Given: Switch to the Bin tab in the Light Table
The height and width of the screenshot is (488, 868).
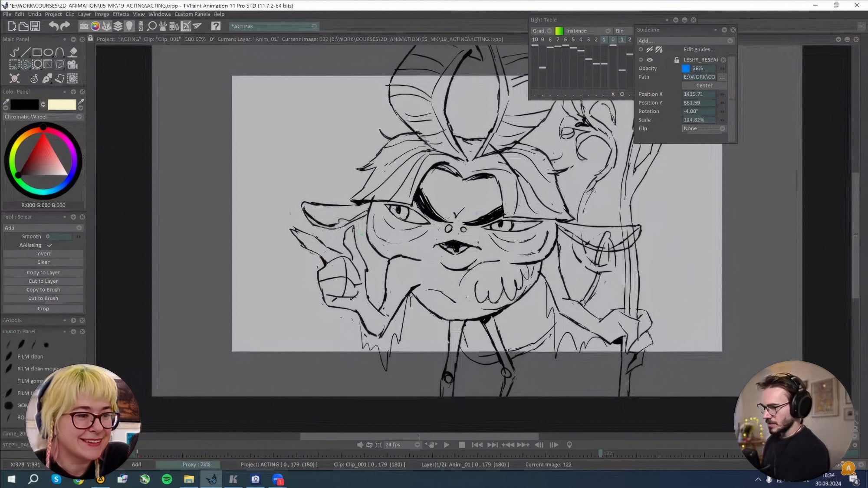Looking at the screenshot, I should (620, 31).
